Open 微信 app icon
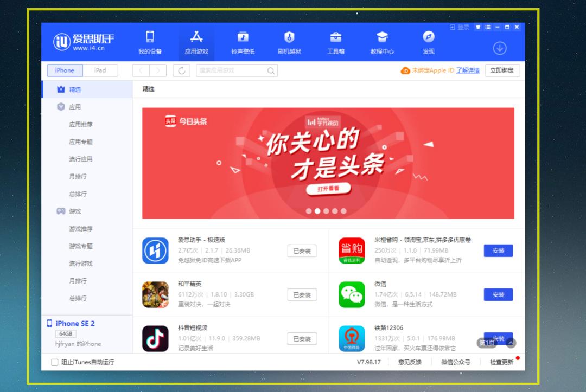Screen dimensions: 586x392 (x=352, y=294)
